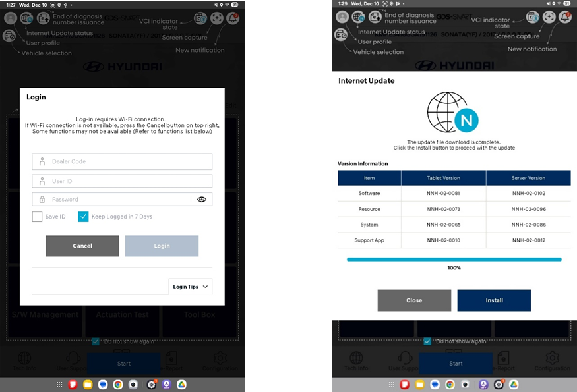Select server version cell NNH-02-0096
577x392 pixels.
[x=529, y=209]
